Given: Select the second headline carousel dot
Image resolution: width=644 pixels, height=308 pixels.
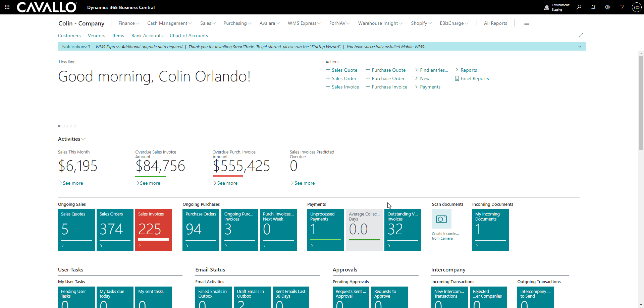Looking at the screenshot, I should (63, 126).
